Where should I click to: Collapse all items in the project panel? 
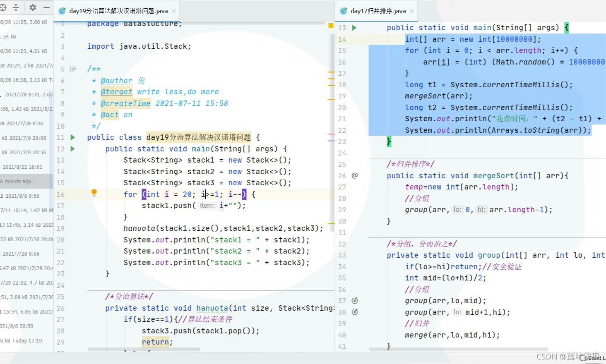tap(16, 7)
